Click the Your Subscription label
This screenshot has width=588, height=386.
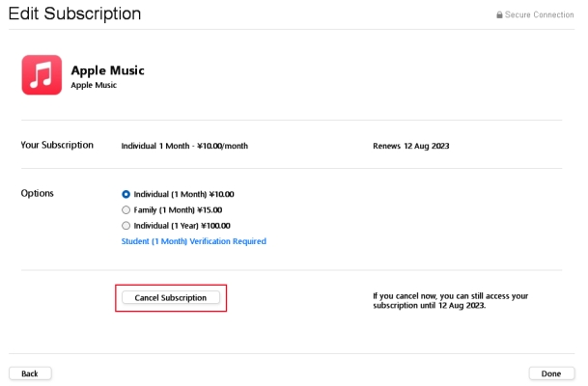point(57,146)
